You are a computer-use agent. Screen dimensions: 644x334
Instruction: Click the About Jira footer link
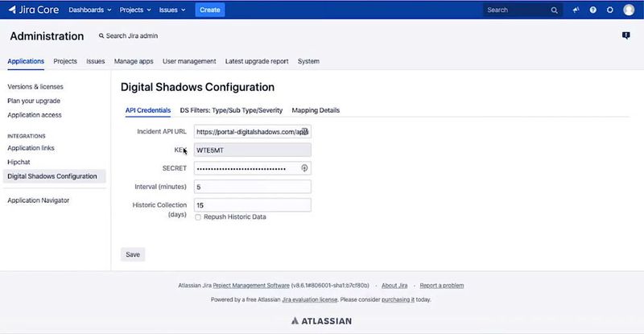pyautogui.click(x=394, y=286)
